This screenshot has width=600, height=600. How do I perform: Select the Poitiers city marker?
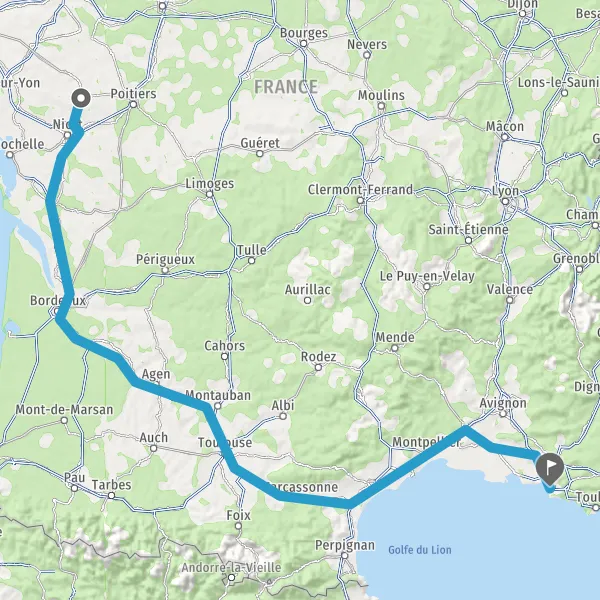133,104
